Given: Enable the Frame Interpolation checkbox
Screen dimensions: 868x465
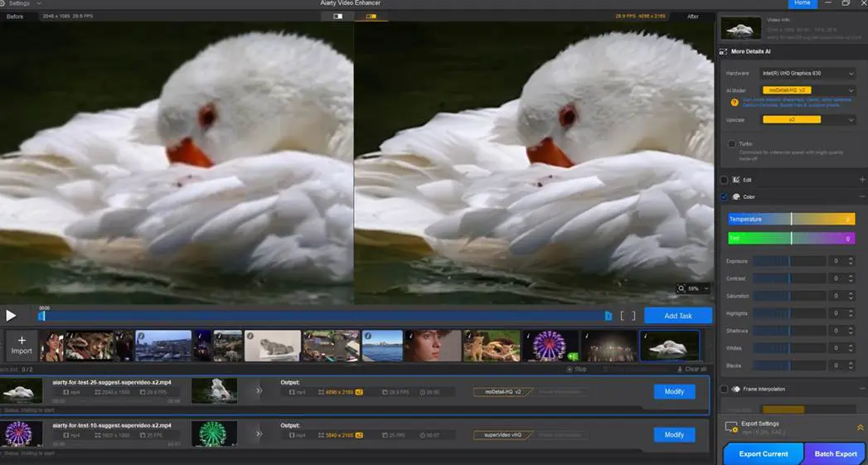Looking at the screenshot, I should (724, 389).
